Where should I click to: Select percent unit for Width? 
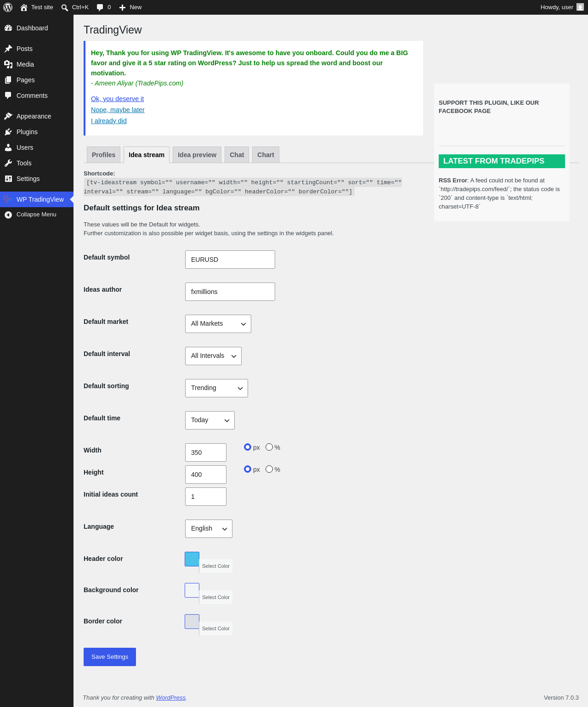click(269, 447)
